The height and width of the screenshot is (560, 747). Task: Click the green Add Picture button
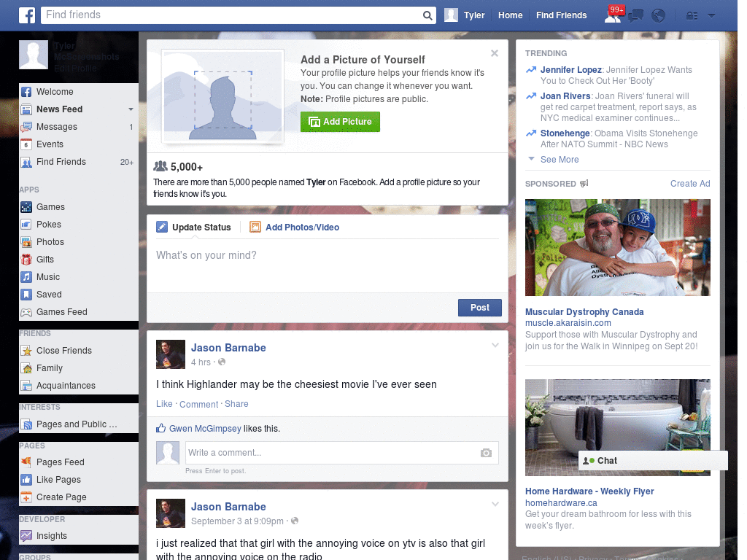pyautogui.click(x=340, y=122)
